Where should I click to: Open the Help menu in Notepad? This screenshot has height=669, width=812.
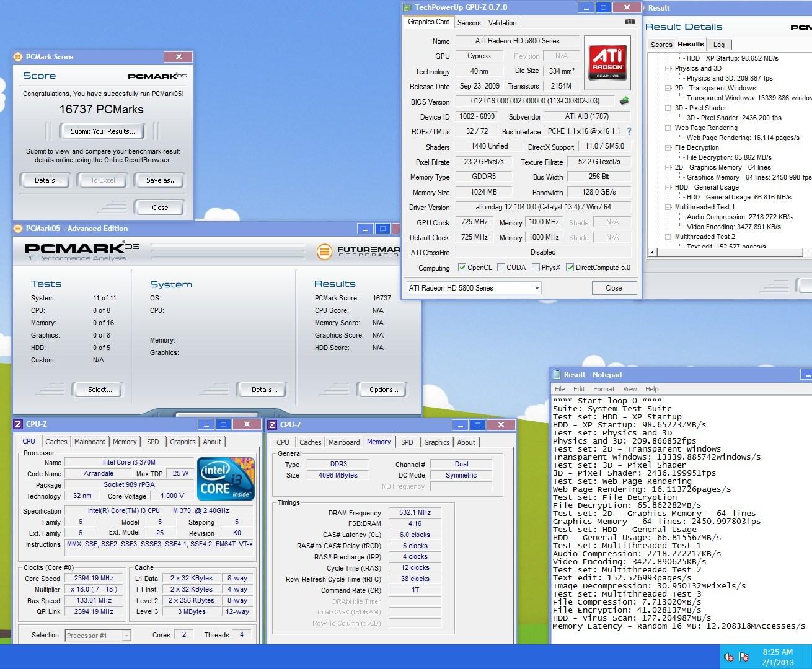[x=652, y=389]
